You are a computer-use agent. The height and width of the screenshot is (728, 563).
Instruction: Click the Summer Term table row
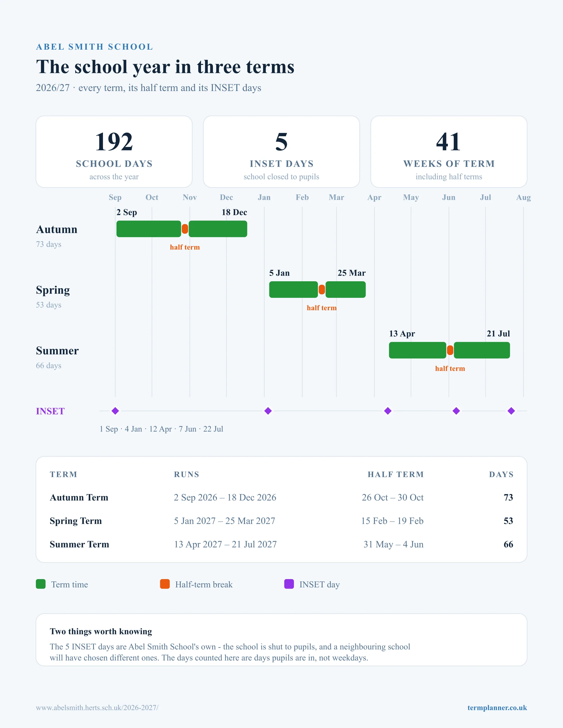pyautogui.click(x=281, y=544)
